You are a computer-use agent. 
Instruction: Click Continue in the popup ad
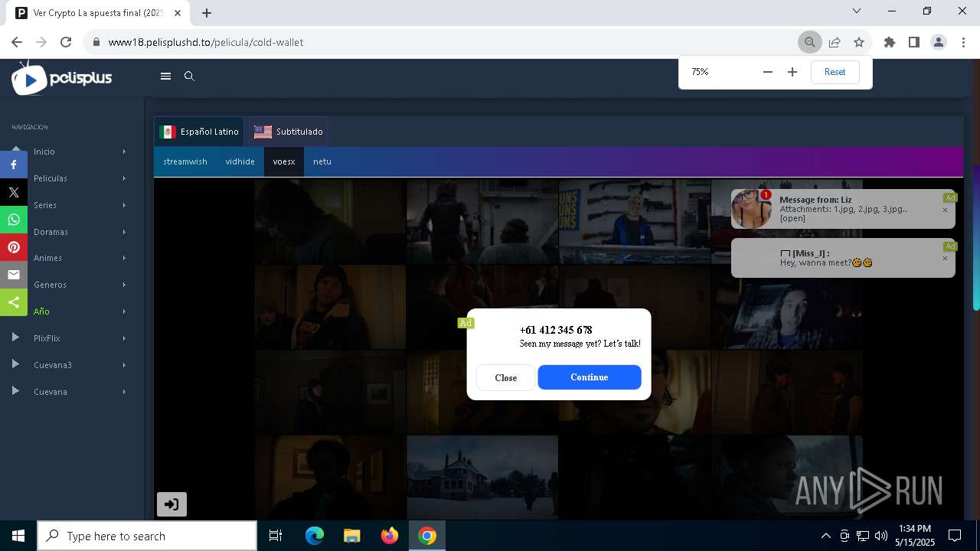589,377
